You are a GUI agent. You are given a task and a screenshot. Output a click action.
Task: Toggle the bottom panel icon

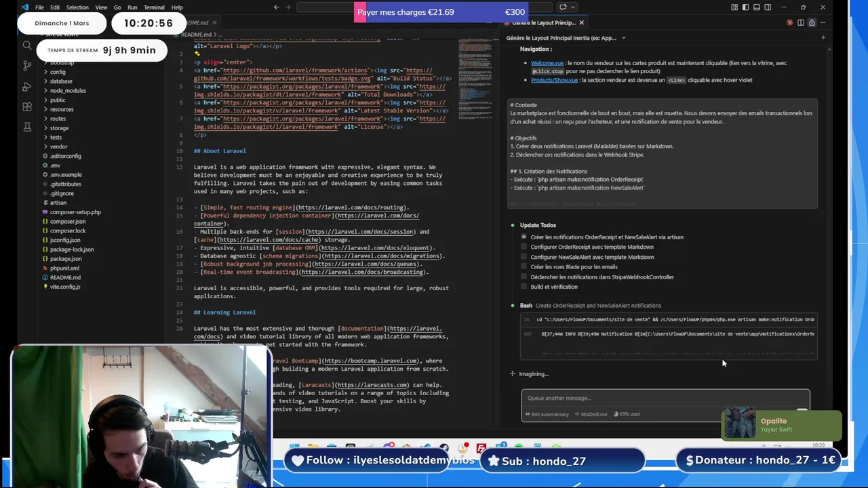tap(756, 7)
